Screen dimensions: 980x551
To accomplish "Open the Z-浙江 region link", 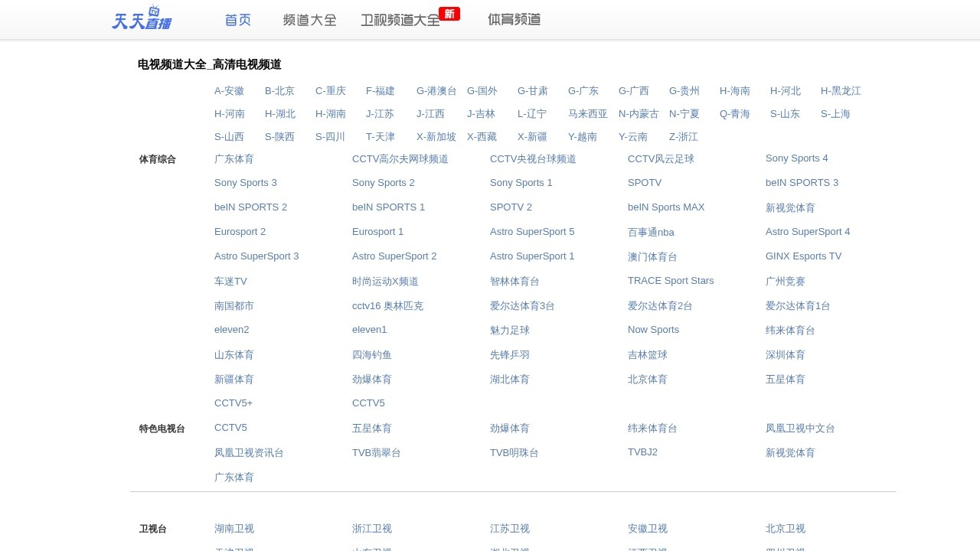I will click(683, 137).
